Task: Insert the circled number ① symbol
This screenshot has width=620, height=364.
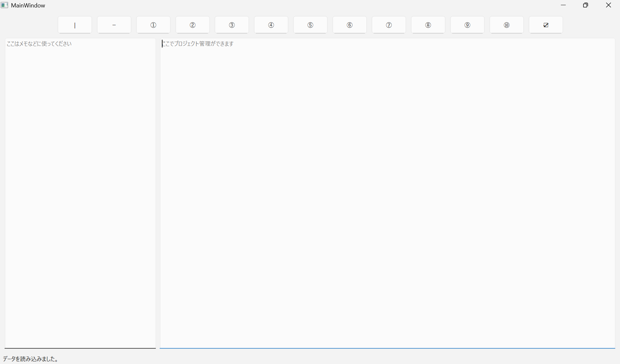Action: point(153,25)
